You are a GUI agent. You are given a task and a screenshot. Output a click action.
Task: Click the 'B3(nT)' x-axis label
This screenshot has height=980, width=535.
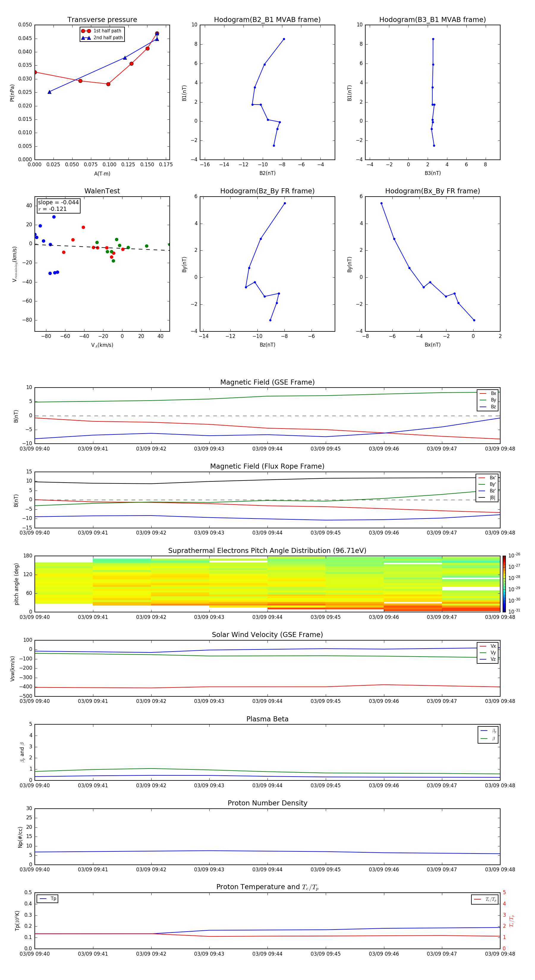click(432, 173)
